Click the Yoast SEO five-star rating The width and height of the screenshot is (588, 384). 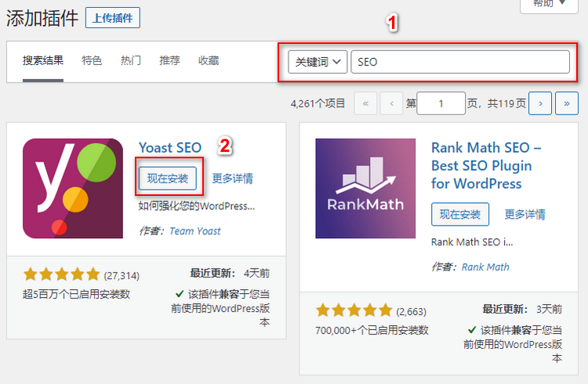(61, 274)
